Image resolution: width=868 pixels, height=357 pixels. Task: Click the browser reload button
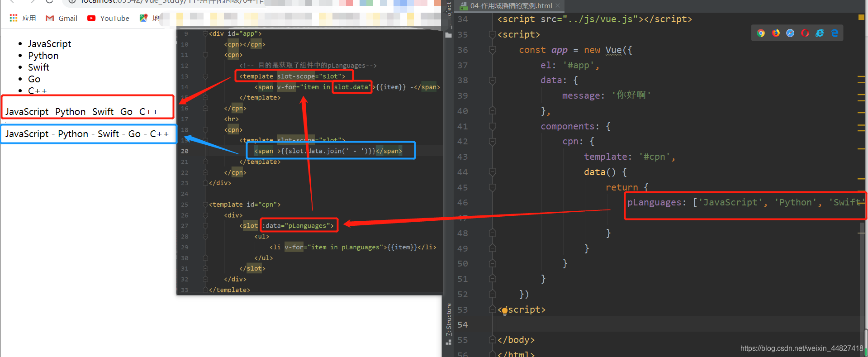coord(50,1)
